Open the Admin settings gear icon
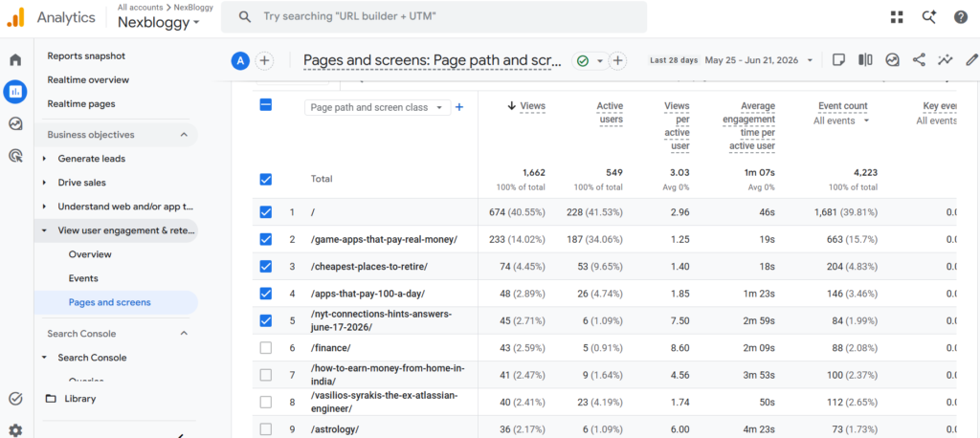 pyautogui.click(x=15, y=430)
